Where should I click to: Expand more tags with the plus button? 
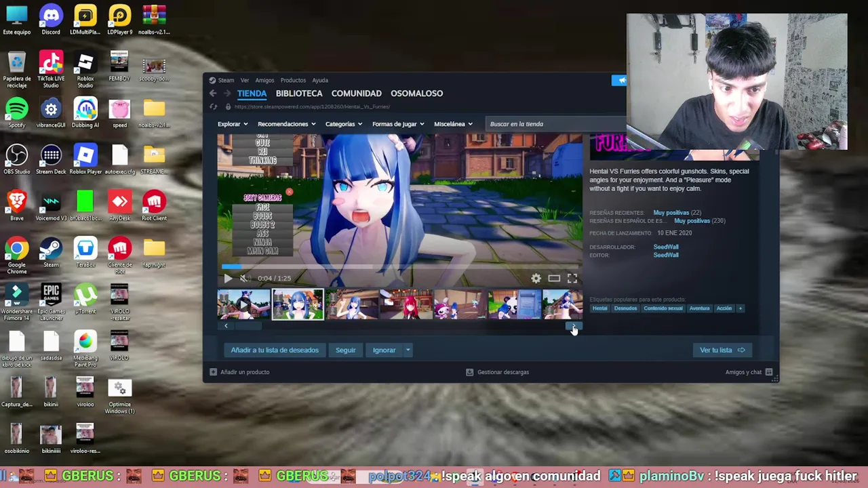[740, 308]
